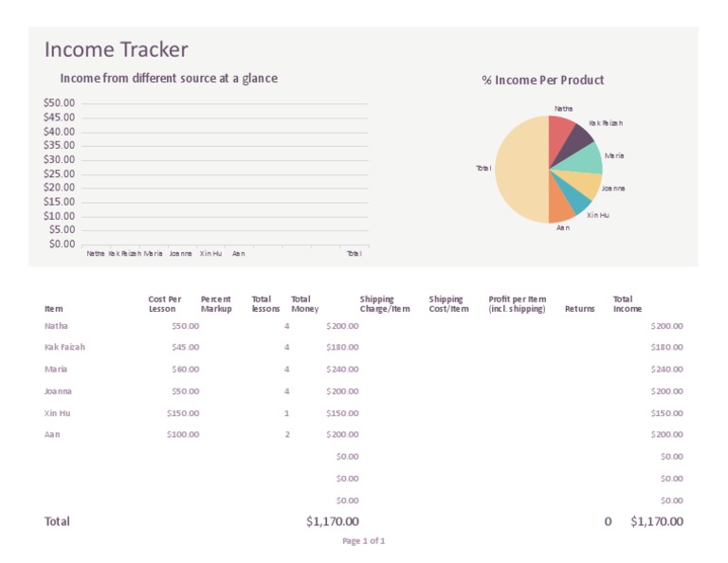Click the $35.00 axis label on the bar chart
Image resolution: width=728 pixels, height=563 pixels.
coord(59,145)
